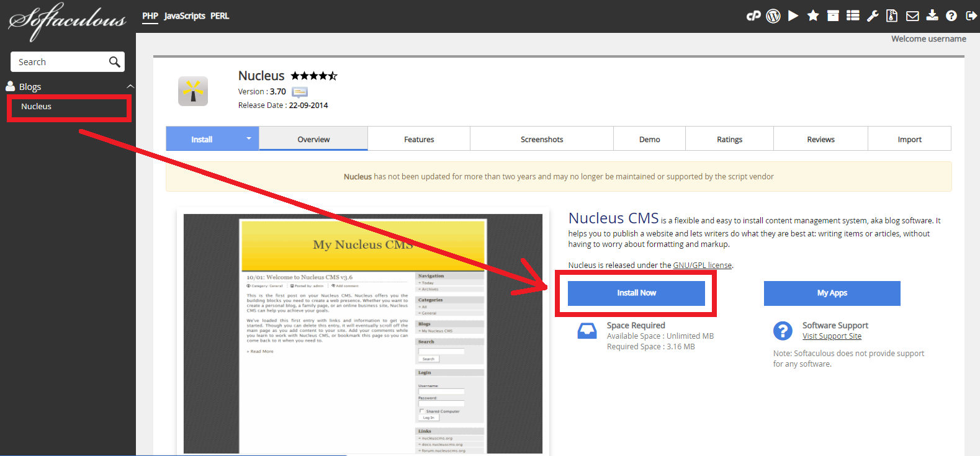Open the Reviews tab
This screenshot has height=456, width=980.
click(821, 139)
